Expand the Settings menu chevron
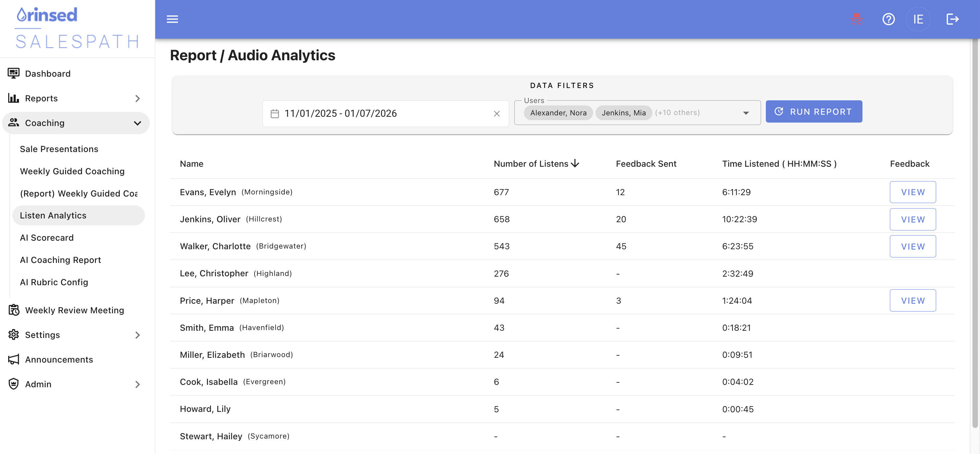The width and height of the screenshot is (980, 454). [138, 335]
